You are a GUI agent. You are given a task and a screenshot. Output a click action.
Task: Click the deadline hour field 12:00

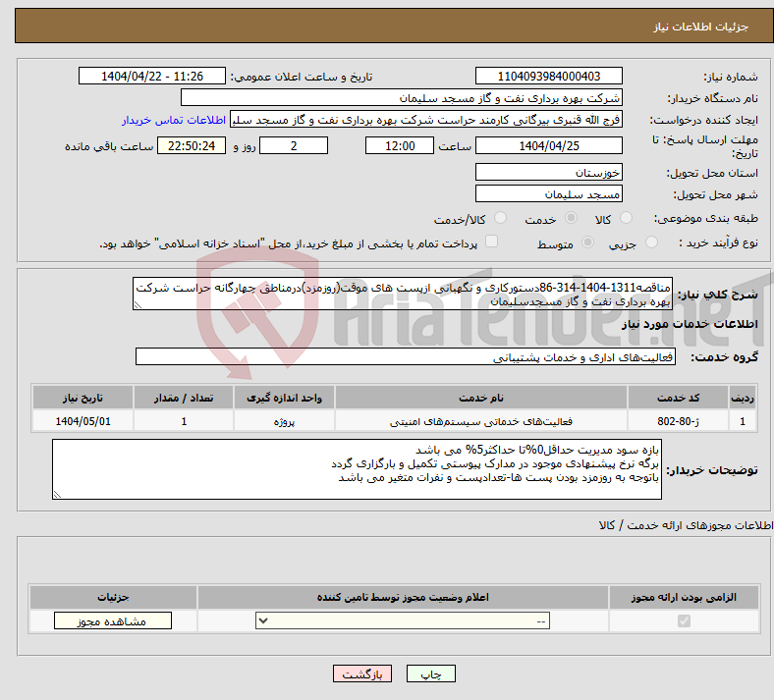(x=400, y=145)
